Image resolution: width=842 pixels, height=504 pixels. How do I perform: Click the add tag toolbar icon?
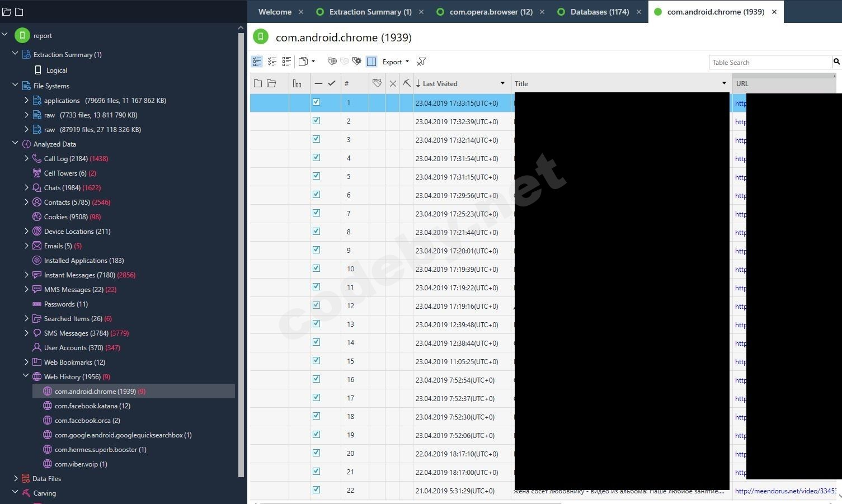point(332,62)
